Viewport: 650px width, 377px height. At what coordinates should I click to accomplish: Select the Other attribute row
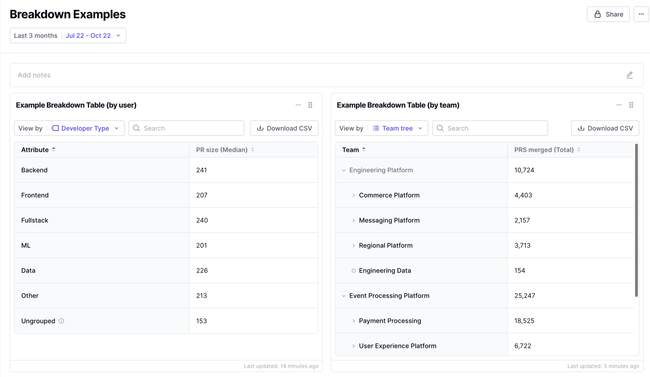point(166,296)
